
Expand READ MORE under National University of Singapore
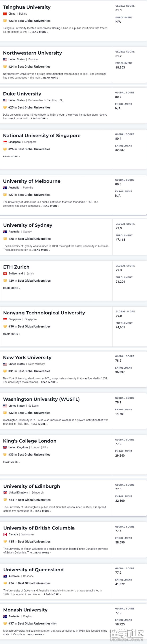[x=11, y=156]
